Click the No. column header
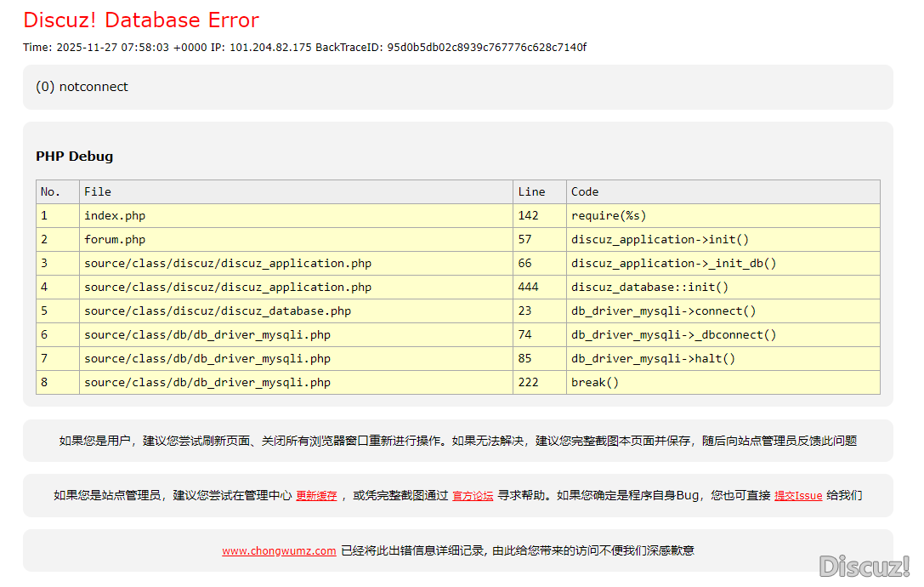 51,192
